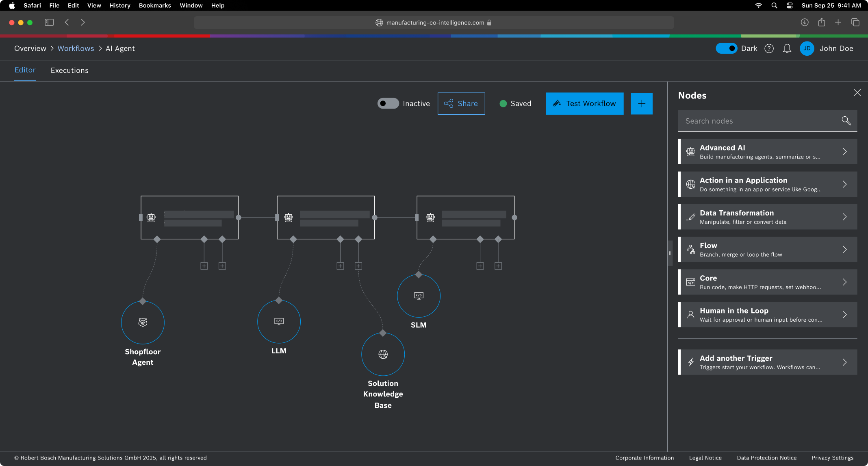The width and height of the screenshot is (868, 466).
Task: Open macOS Control Center toggle icon
Action: (x=790, y=5)
